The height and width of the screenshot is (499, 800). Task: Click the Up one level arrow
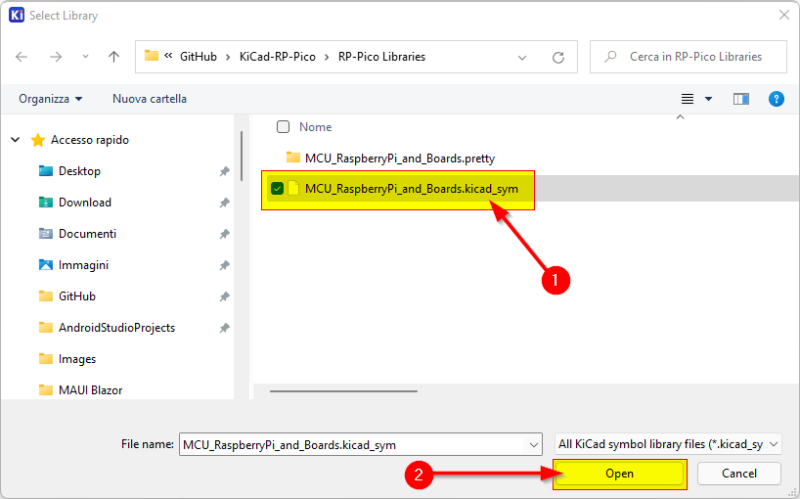click(114, 57)
